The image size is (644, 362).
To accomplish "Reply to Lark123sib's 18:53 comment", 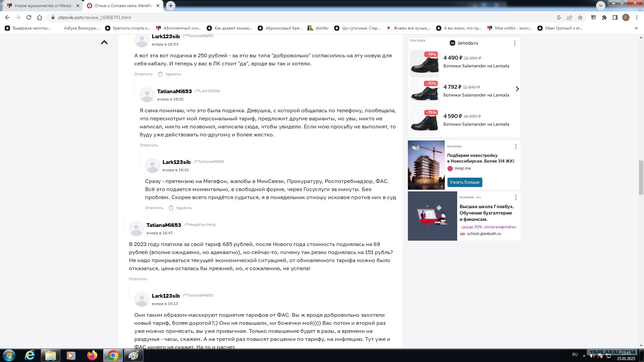I will (x=143, y=74).
